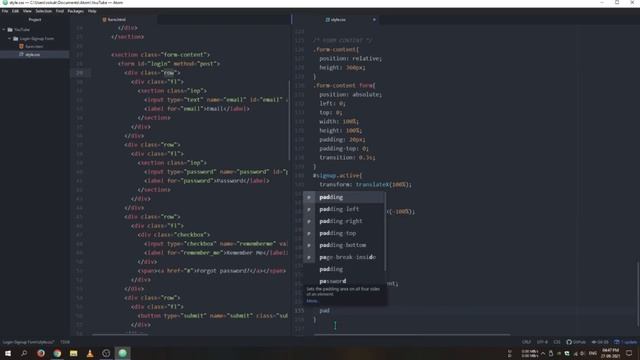The height and width of the screenshot is (360, 640).
Task: Click the round clock-style app icon in the taskbar
Action: tap(106, 353)
